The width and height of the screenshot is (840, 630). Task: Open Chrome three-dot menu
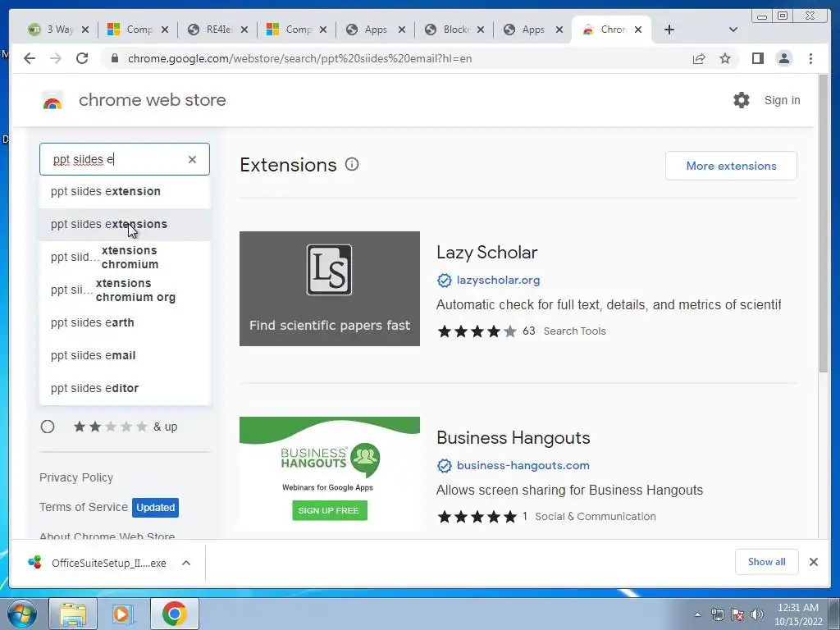click(x=810, y=58)
